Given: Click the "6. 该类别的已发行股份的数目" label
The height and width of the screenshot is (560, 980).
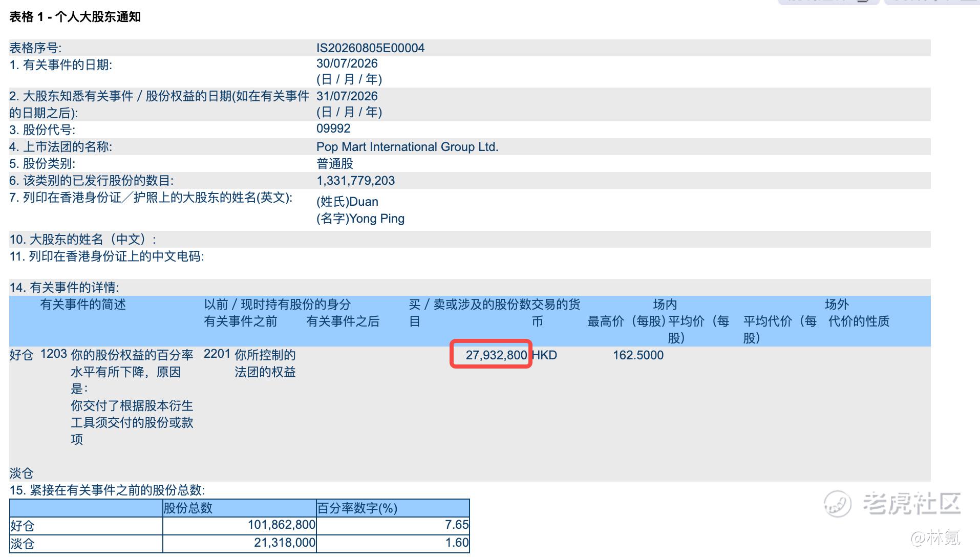Looking at the screenshot, I should click(91, 181).
